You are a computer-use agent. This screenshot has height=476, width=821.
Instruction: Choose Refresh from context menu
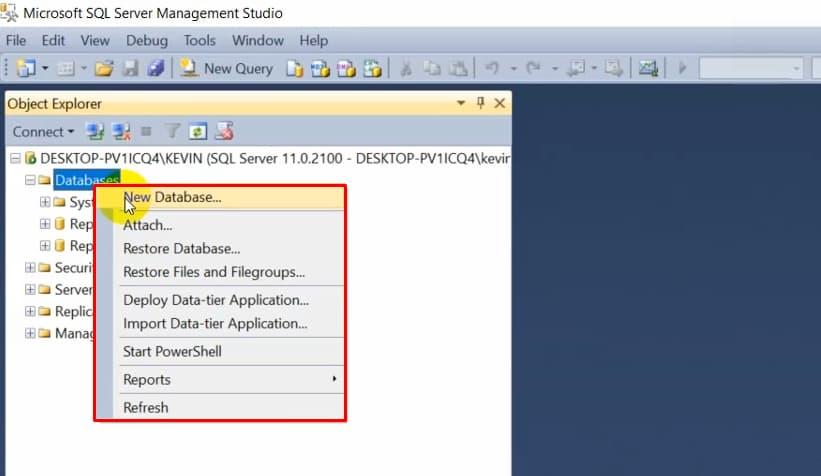[x=220, y=407]
